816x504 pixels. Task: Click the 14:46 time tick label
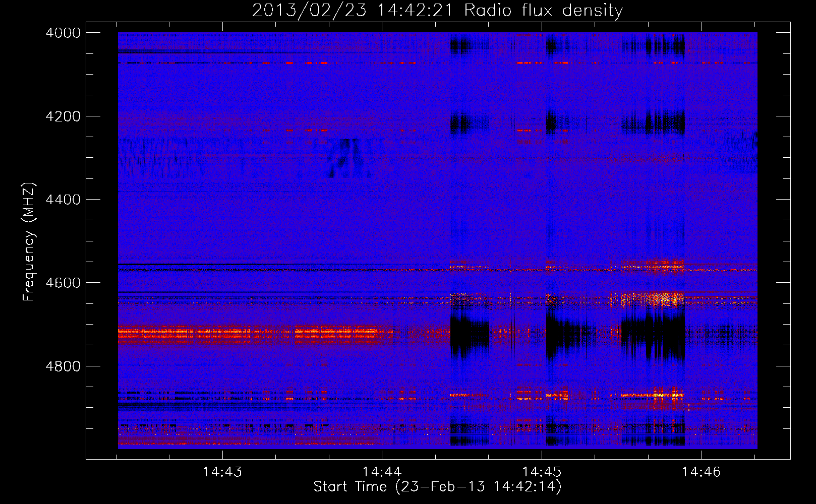click(702, 472)
